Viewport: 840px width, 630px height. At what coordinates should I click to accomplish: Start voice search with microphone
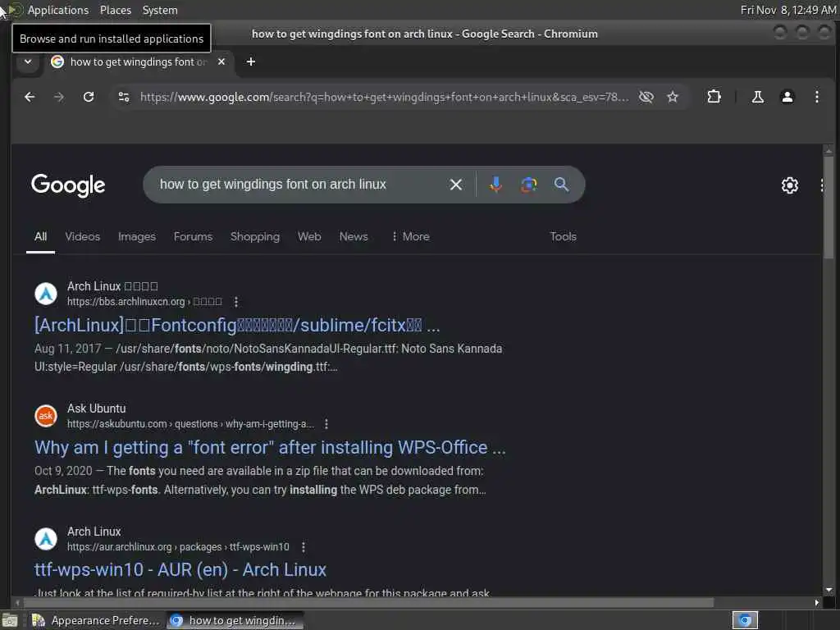[496, 185]
